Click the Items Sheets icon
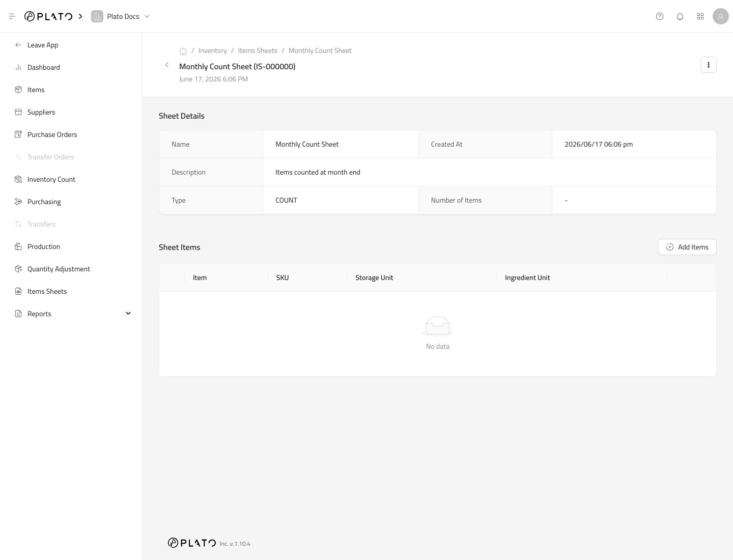 [18, 291]
